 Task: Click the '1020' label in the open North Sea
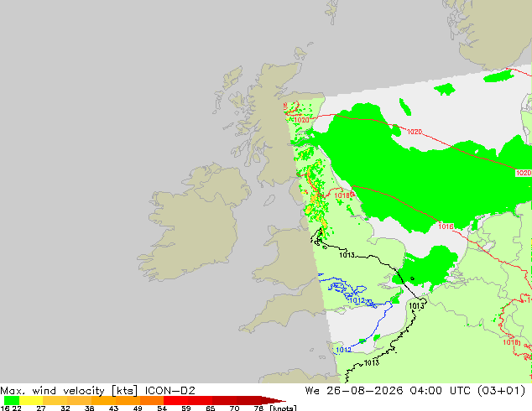(x=415, y=132)
